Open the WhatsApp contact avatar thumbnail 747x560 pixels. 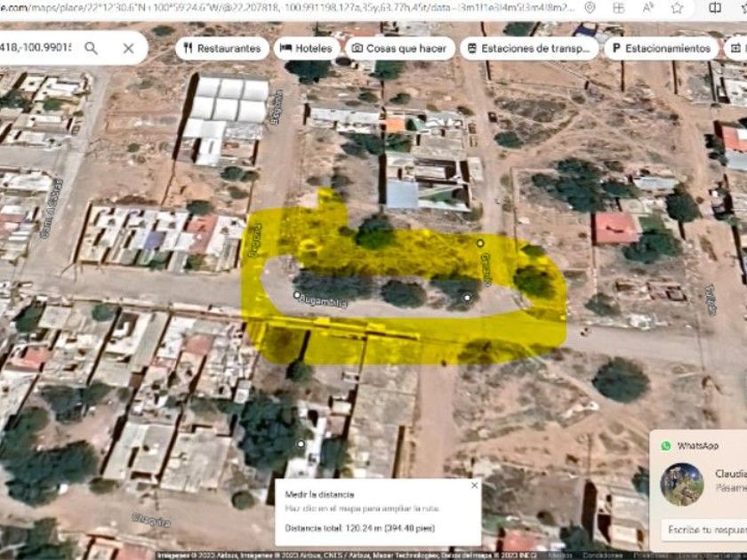[x=682, y=484]
